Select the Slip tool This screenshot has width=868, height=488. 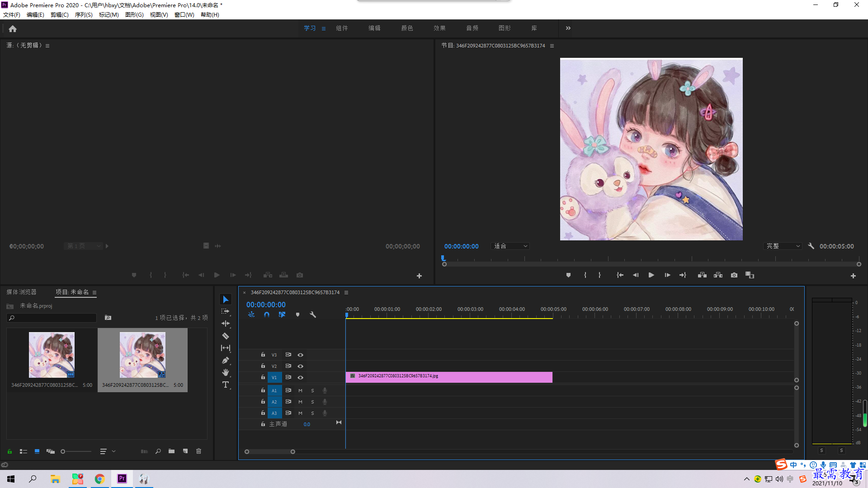coord(225,348)
